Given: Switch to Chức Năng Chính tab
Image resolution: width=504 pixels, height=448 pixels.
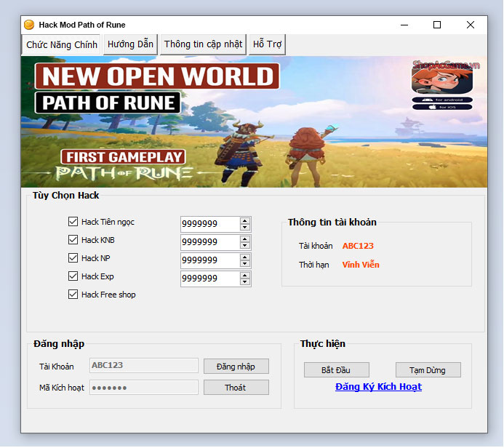Looking at the screenshot, I should click(x=61, y=44).
